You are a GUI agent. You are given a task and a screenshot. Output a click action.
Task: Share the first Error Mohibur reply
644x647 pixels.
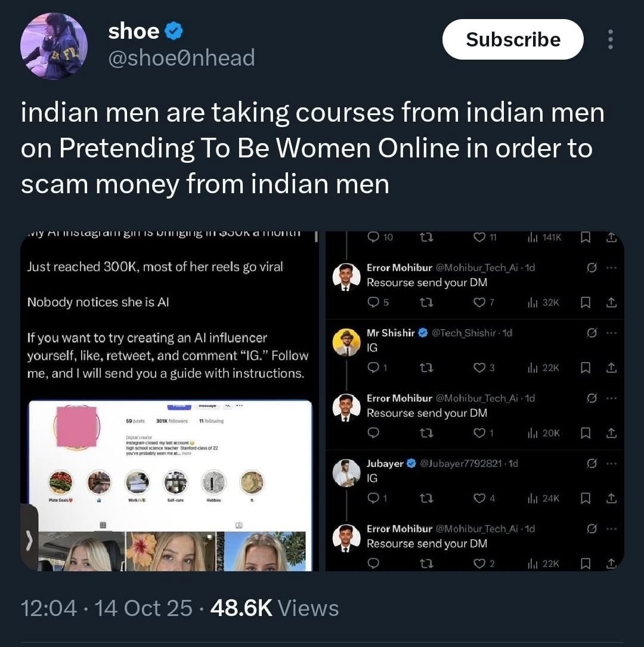611,302
